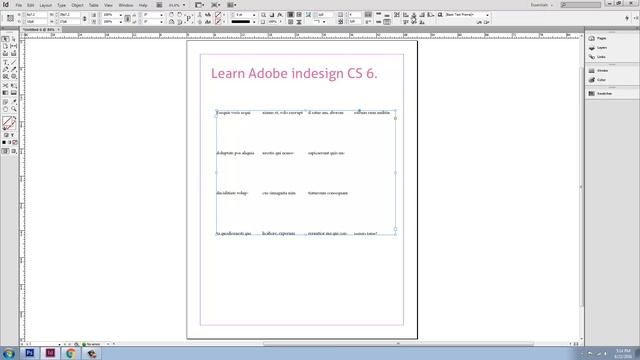640x360 pixels.
Task: Open the View menu
Action: 108,5
